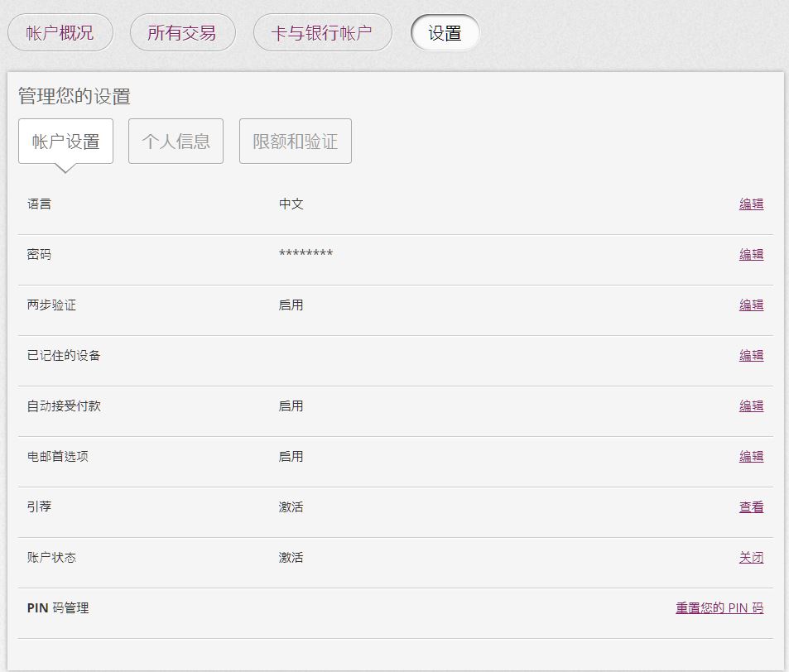789x672 pixels.
Task: Go to the 卡与银行帐户 tab
Action: [x=322, y=33]
